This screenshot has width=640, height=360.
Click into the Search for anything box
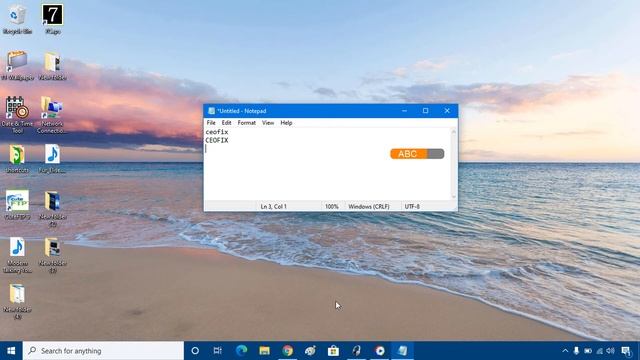[x=103, y=351]
